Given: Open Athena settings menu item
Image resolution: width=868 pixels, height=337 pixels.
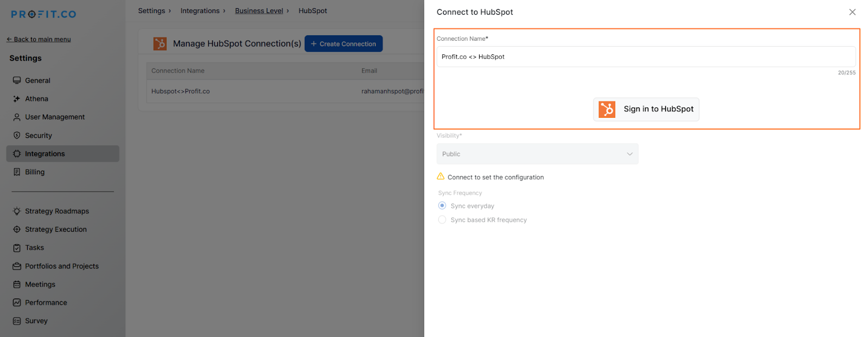Looking at the screenshot, I should [x=63, y=99].
